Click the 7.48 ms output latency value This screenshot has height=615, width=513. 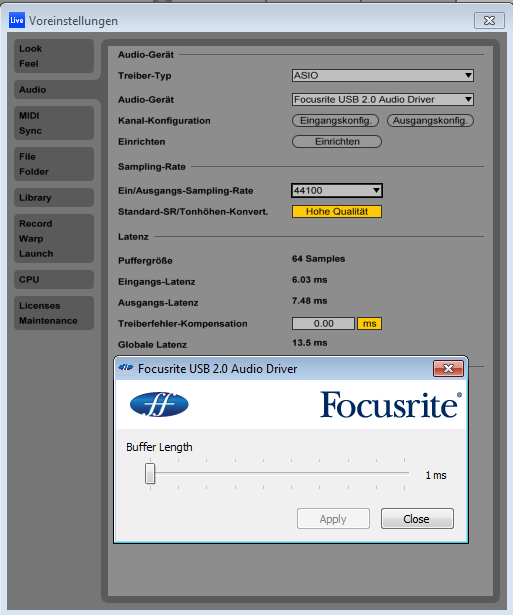coord(309,301)
